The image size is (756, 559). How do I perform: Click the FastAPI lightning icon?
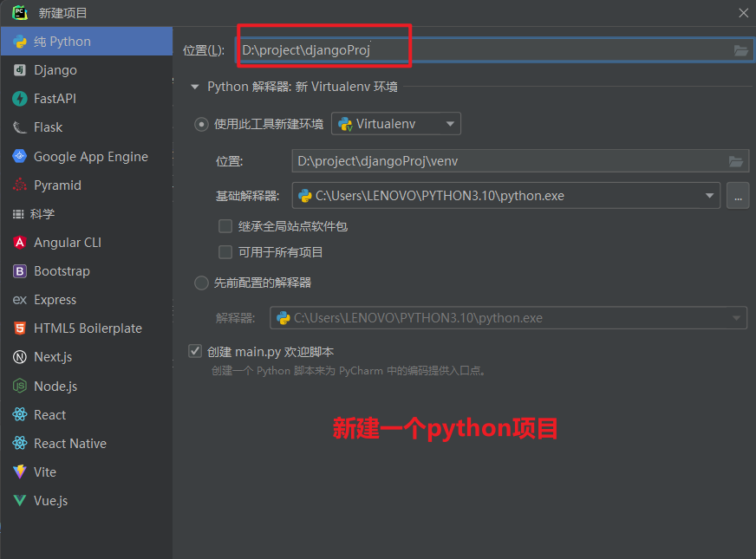click(20, 98)
